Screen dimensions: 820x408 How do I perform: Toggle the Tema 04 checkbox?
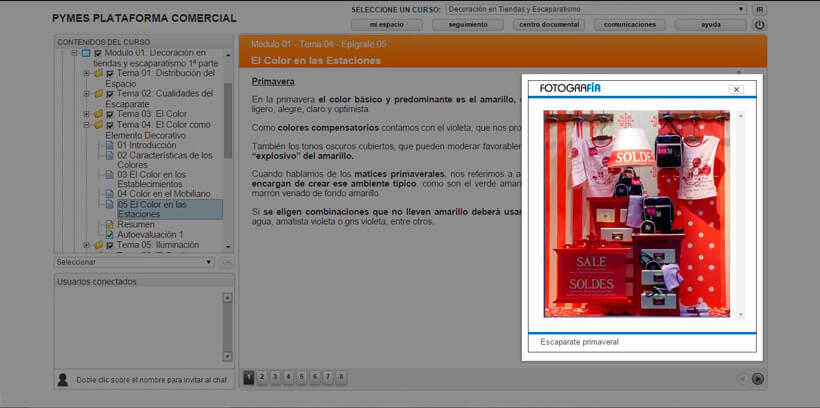(110, 126)
